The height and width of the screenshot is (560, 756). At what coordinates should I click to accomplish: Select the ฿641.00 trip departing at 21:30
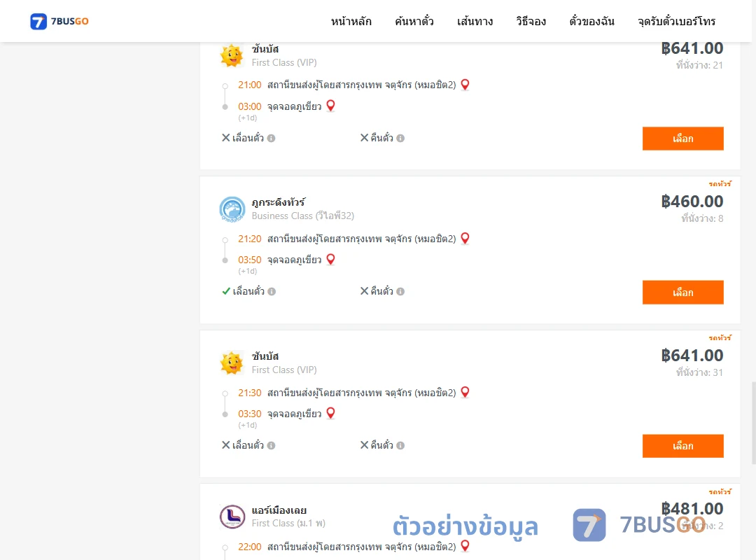pyautogui.click(x=682, y=446)
